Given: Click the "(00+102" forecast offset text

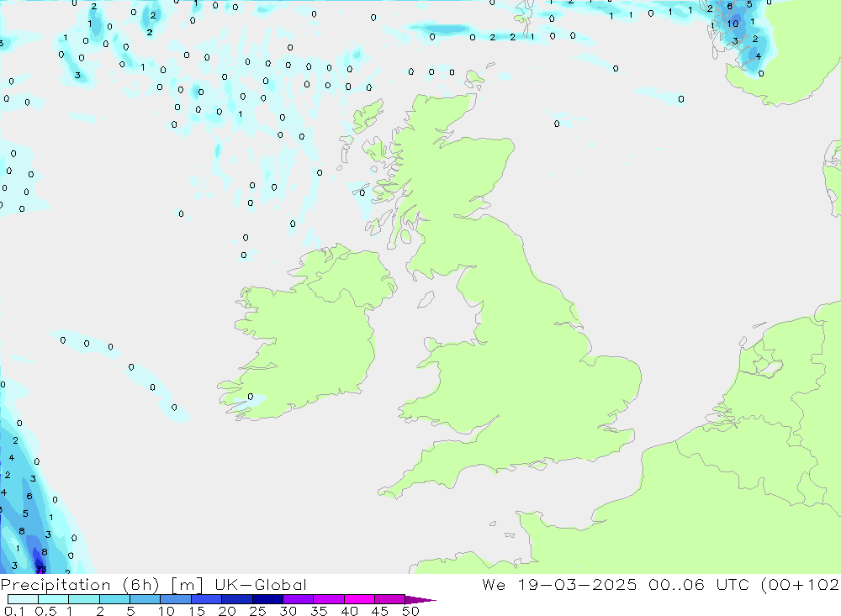Looking at the screenshot, I should 801,585.
